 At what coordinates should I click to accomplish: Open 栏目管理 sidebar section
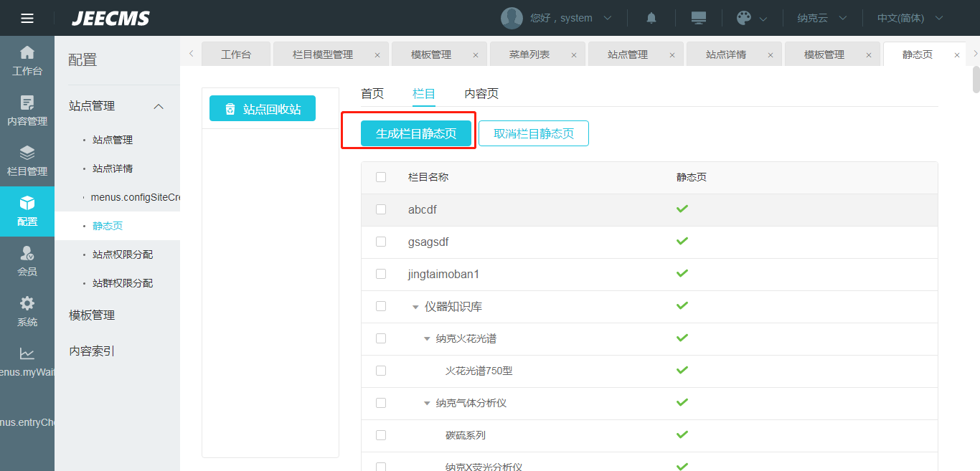coord(27,161)
